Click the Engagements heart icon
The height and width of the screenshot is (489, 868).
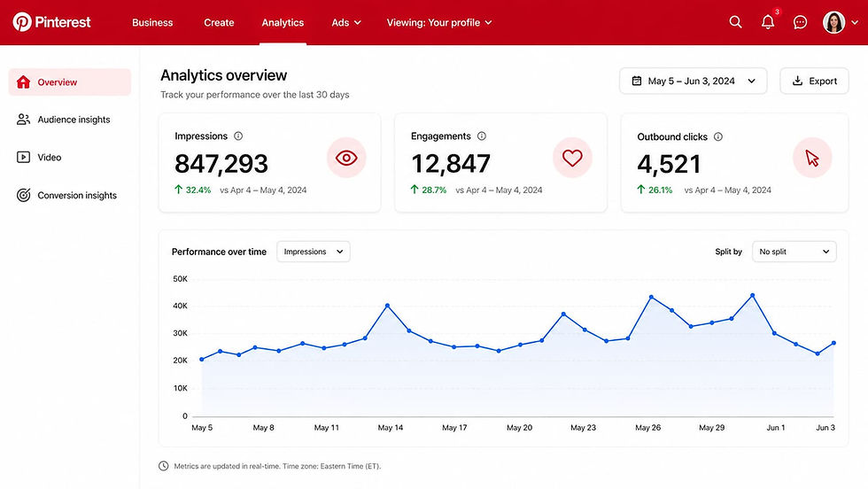[x=572, y=158]
